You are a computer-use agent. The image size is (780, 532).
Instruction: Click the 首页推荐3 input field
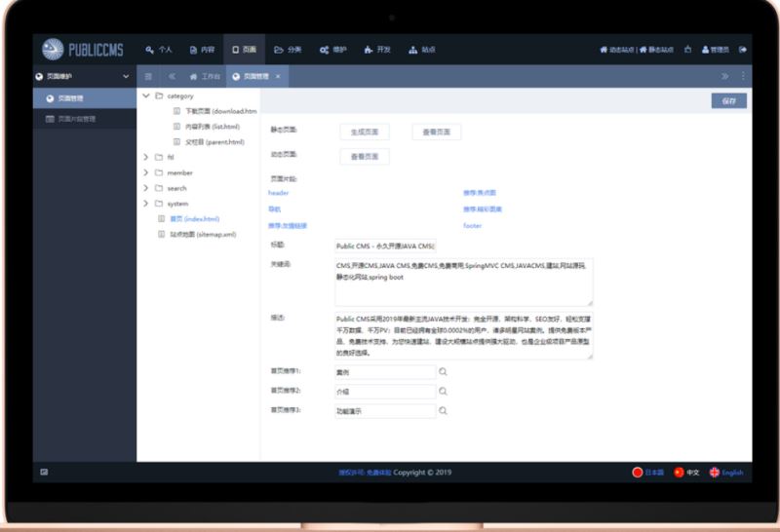tap(385, 411)
